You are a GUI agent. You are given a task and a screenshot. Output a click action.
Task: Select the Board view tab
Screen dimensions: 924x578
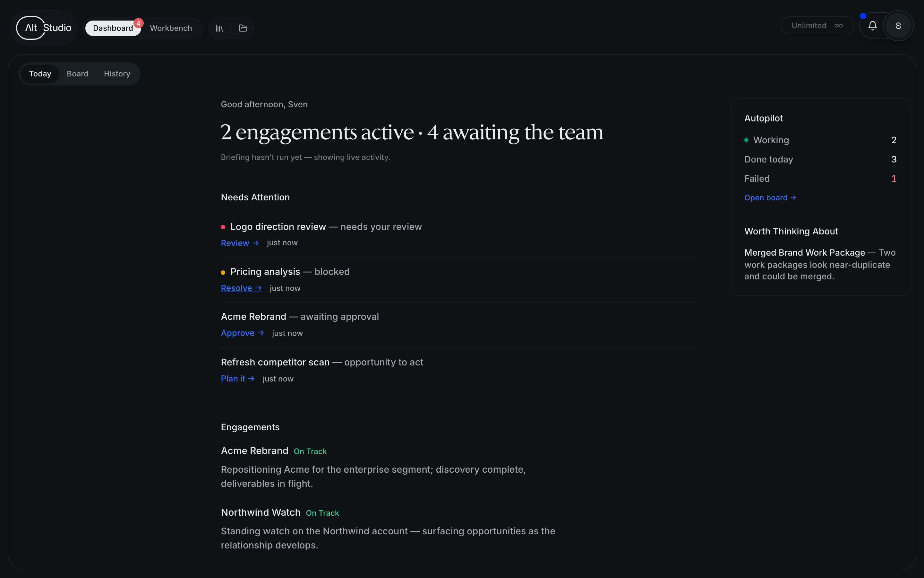point(78,74)
